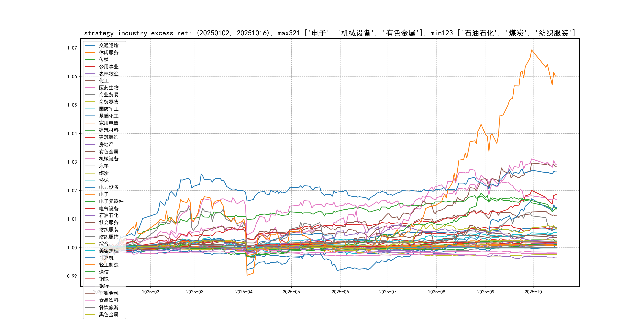This screenshot has width=644, height=322.
Task: Select the 有色金属 legend label
Action: (x=109, y=152)
